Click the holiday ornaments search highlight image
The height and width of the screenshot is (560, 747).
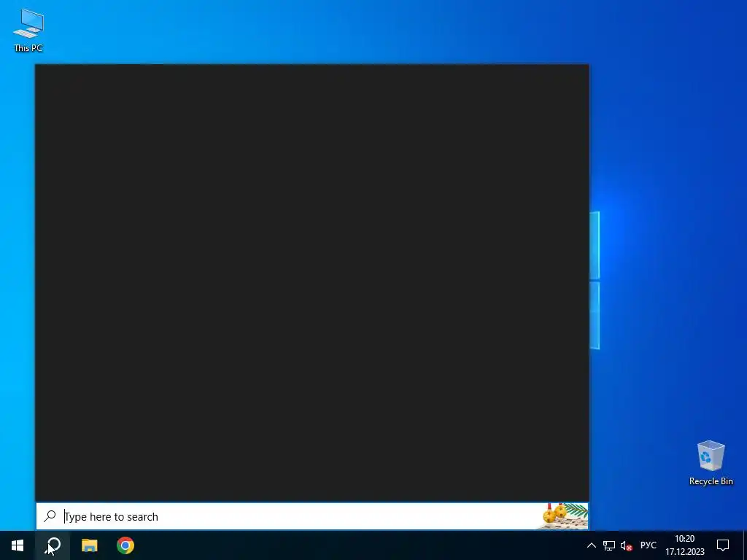(x=563, y=516)
